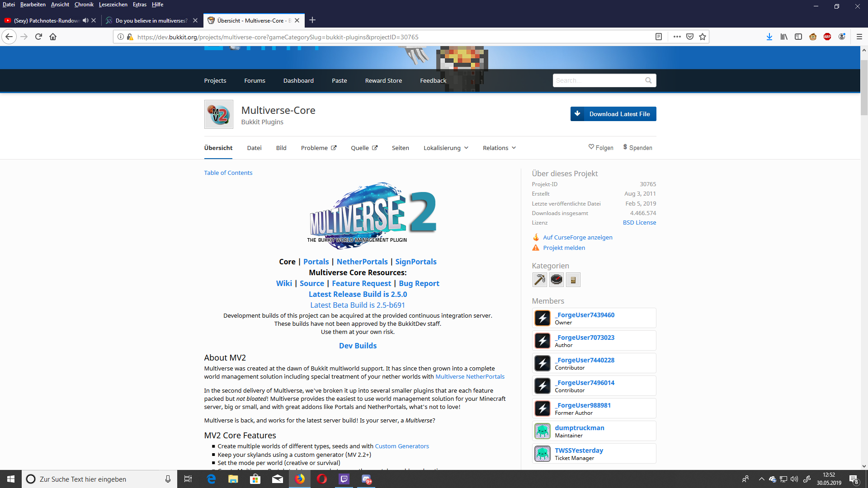868x488 pixels.
Task: Follow the project via Folgen
Action: 601,148
